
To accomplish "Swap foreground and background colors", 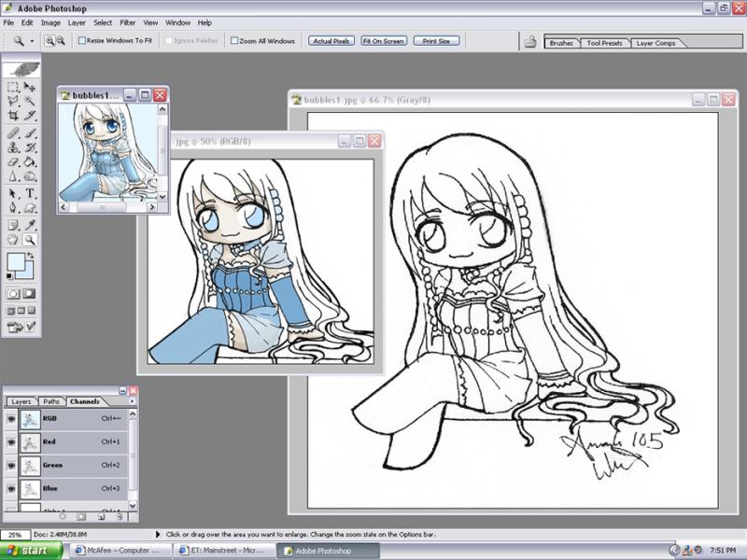I will point(31,256).
